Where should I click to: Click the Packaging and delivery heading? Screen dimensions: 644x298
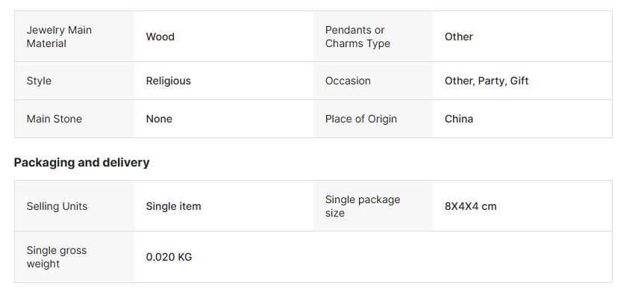click(82, 162)
